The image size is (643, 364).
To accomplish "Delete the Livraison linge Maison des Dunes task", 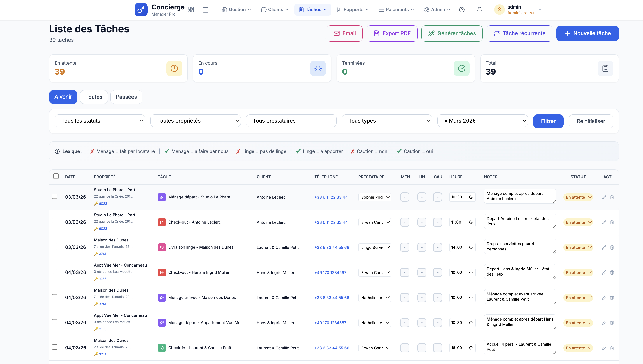I will click(612, 248).
